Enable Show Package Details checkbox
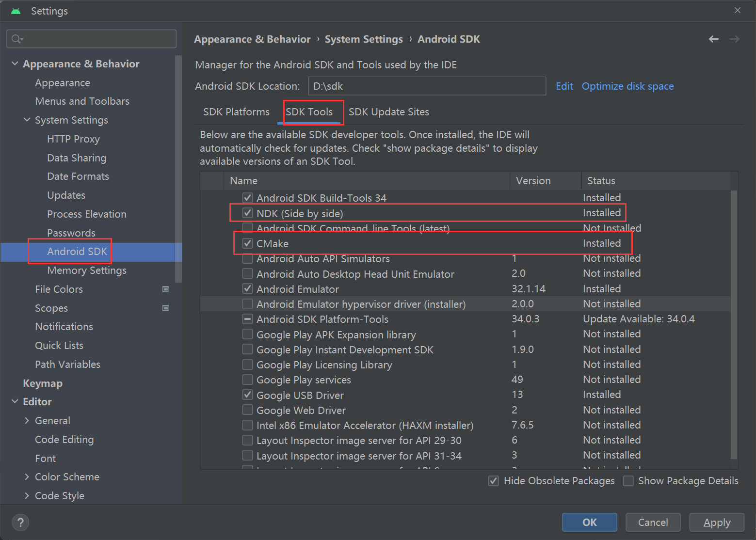The width and height of the screenshot is (756, 540). click(x=628, y=481)
